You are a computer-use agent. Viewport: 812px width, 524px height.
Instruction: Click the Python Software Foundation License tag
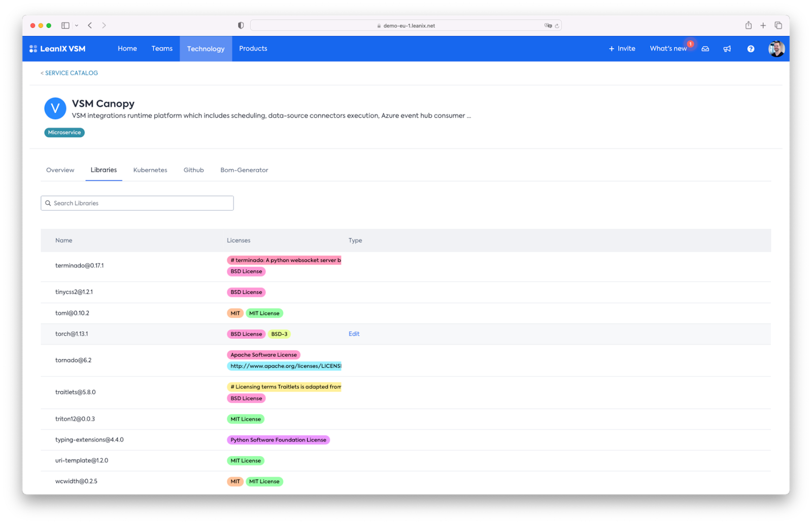tap(279, 440)
